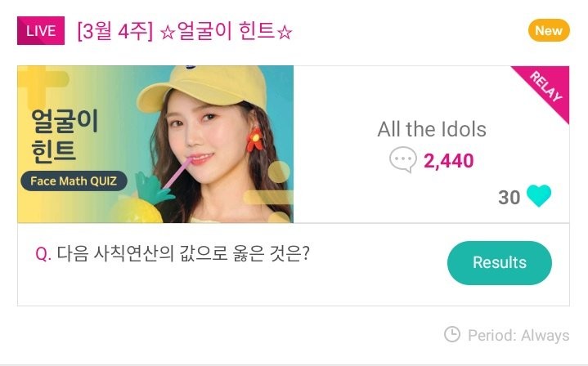
Task: Open comments via the speech bubble icon
Action: [403, 160]
